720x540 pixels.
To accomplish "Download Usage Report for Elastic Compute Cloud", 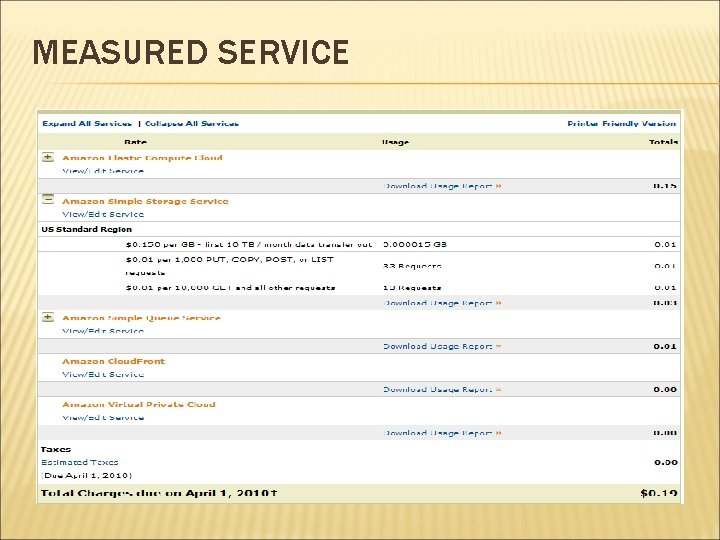I will 443,186.
